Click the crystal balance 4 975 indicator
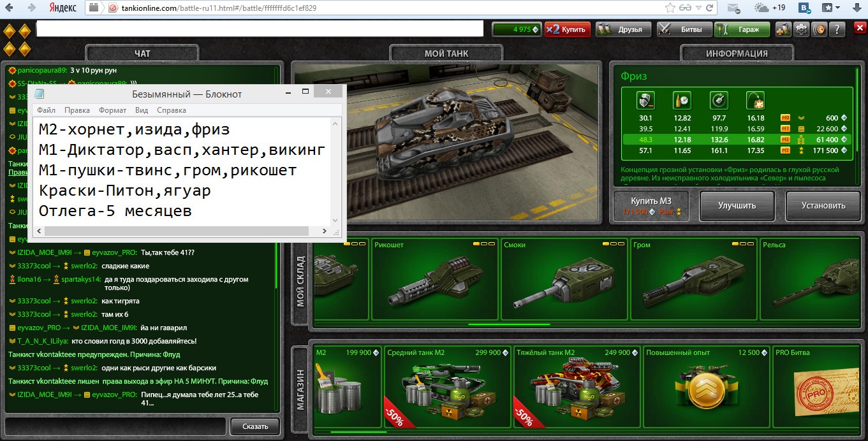The width and height of the screenshot is (868, 441). 517,29
